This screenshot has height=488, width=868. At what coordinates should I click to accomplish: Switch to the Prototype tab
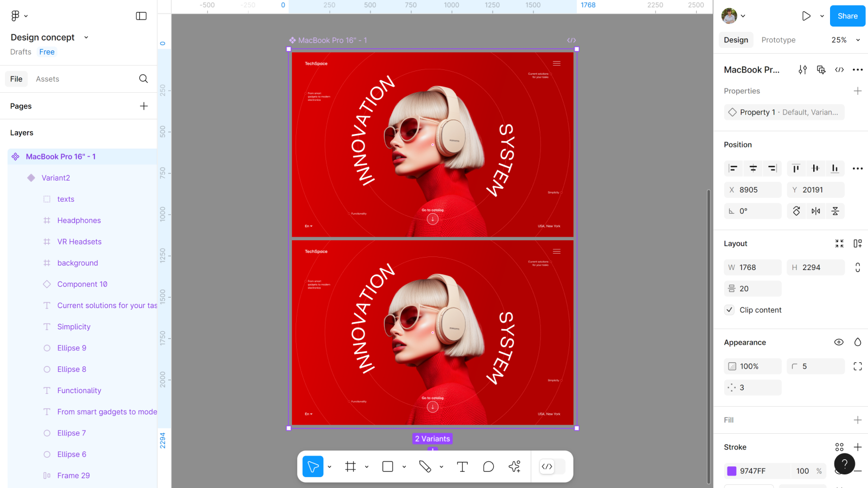pyautogui.click(x=778, y=40)
